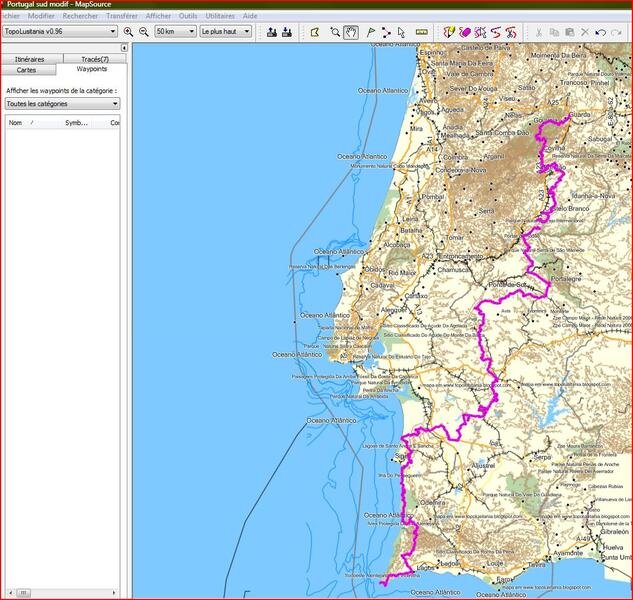
Task: Open the Outils menu
Action: 188,16
